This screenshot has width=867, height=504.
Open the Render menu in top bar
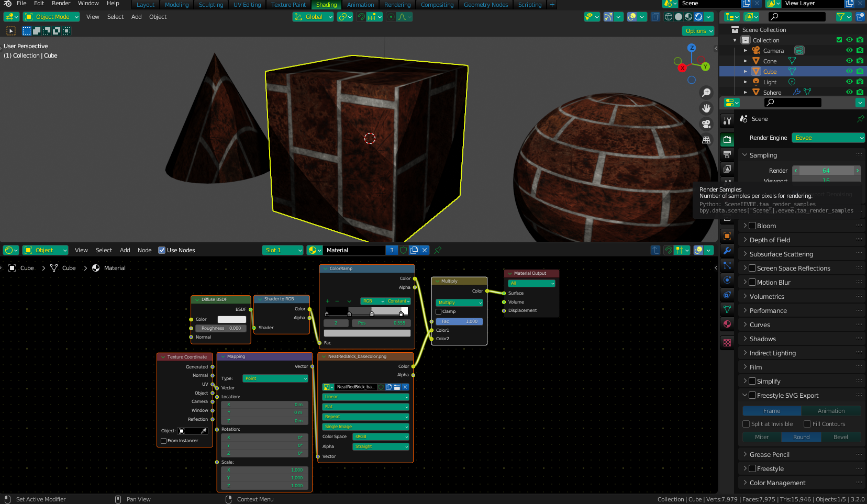click(x=61, y=4)
